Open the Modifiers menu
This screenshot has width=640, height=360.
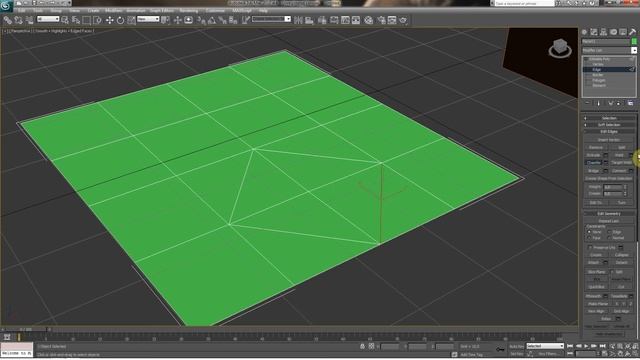tap(113, 11)
